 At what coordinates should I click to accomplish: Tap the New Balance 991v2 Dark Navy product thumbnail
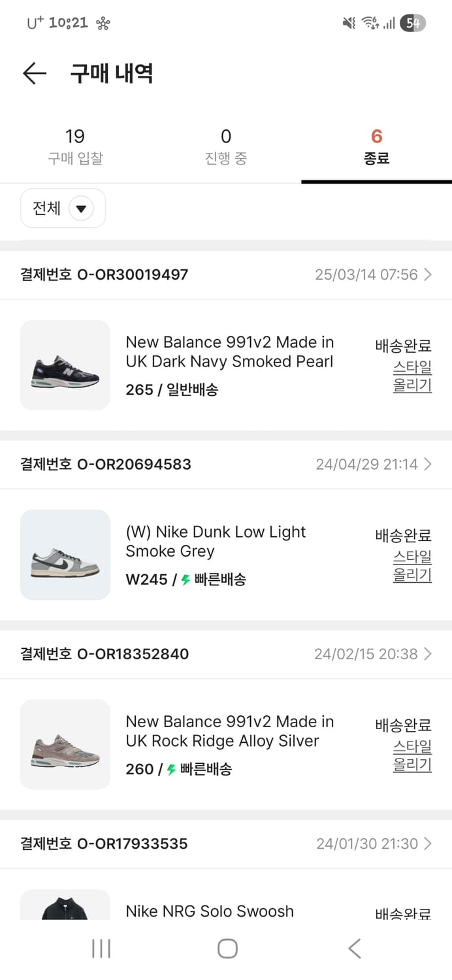point(65,365)
